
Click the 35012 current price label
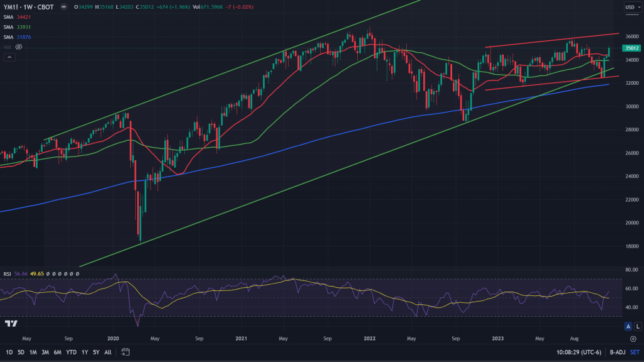tap(631, 48)
